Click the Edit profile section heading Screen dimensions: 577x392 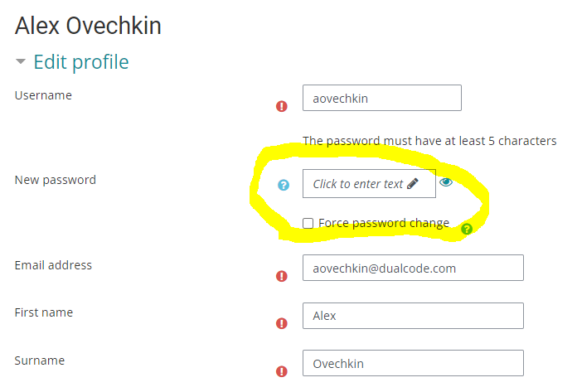pyautogui.click(x=80, y=62)
